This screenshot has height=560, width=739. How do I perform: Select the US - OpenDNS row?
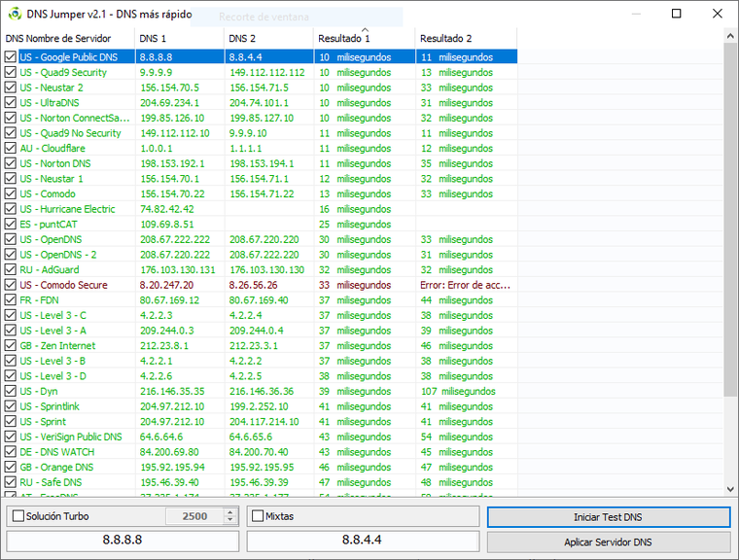tap(261, 239)
